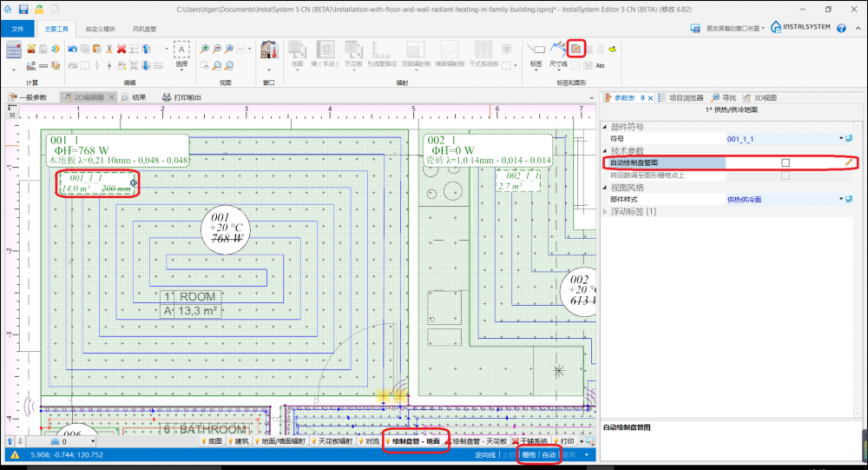The width and height of the screenshot is (868, 470).
Task: Click the calculator icon in ribbon
Action: pos(13,50)
